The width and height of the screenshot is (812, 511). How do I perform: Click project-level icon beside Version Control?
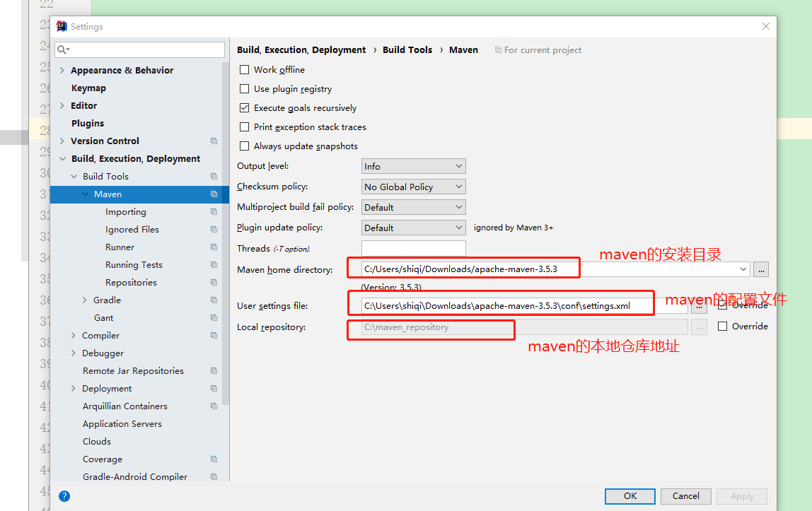pos(214,141)
